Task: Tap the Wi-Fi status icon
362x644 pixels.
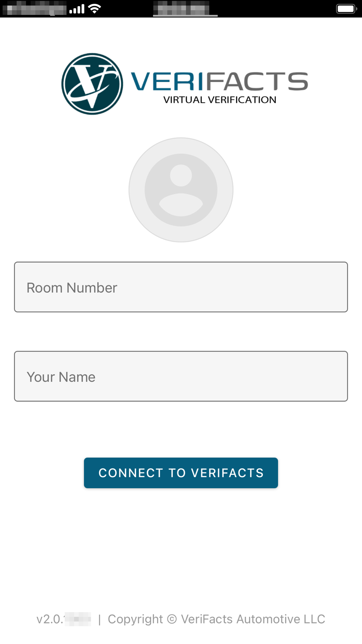Action: pyautogui.click(x=94, y=9)
